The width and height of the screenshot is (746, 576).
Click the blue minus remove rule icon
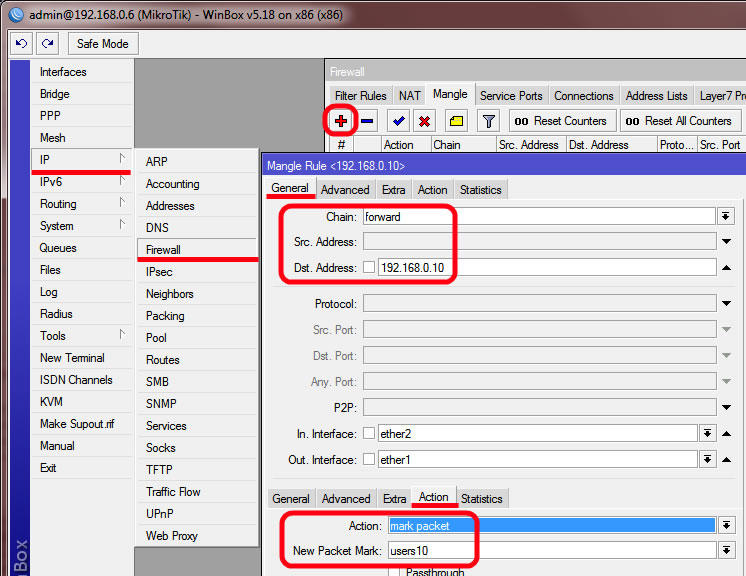(367, 121)
